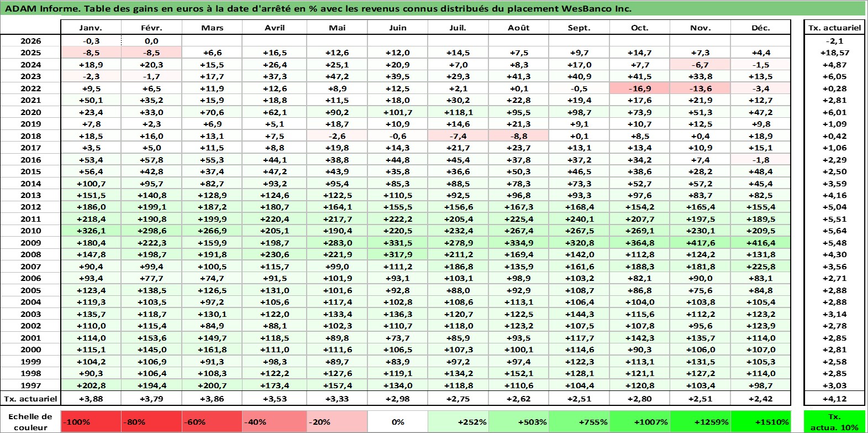
Task: Click the 2011 September value +240,1
Action: point(579,219)
